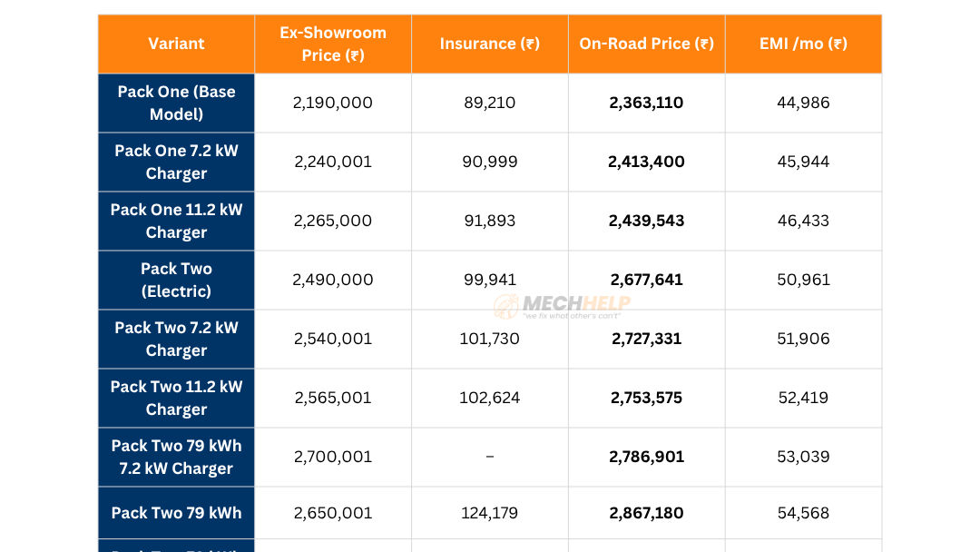Click the empty insurance dash cell
The height and width of the screenshot is (552, 980).
(x=490, y=457)
